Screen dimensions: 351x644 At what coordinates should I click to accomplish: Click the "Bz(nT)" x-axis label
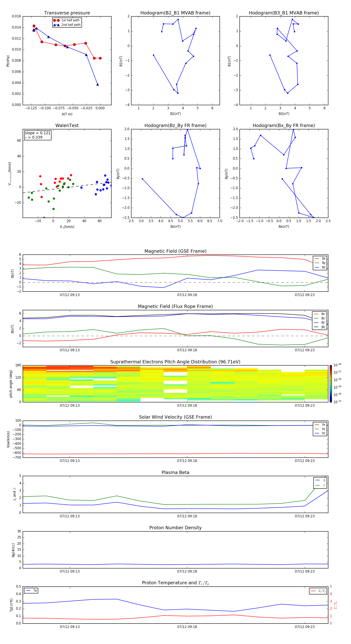point(175,227)
